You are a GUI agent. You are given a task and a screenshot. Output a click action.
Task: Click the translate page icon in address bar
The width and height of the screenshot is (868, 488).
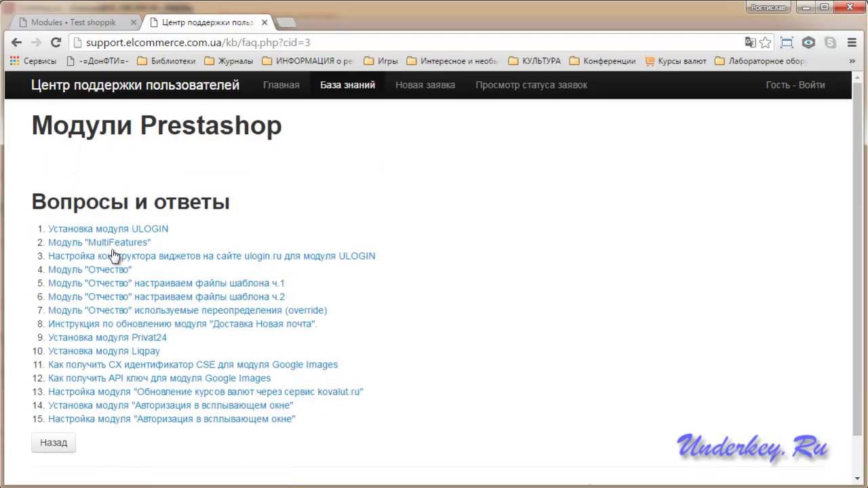pyautogui.click(x=750, y=42)
